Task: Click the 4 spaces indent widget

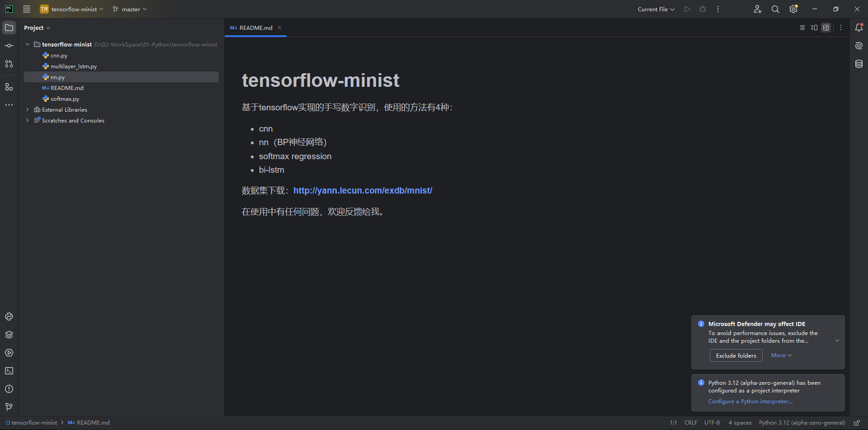Action: 740,423
